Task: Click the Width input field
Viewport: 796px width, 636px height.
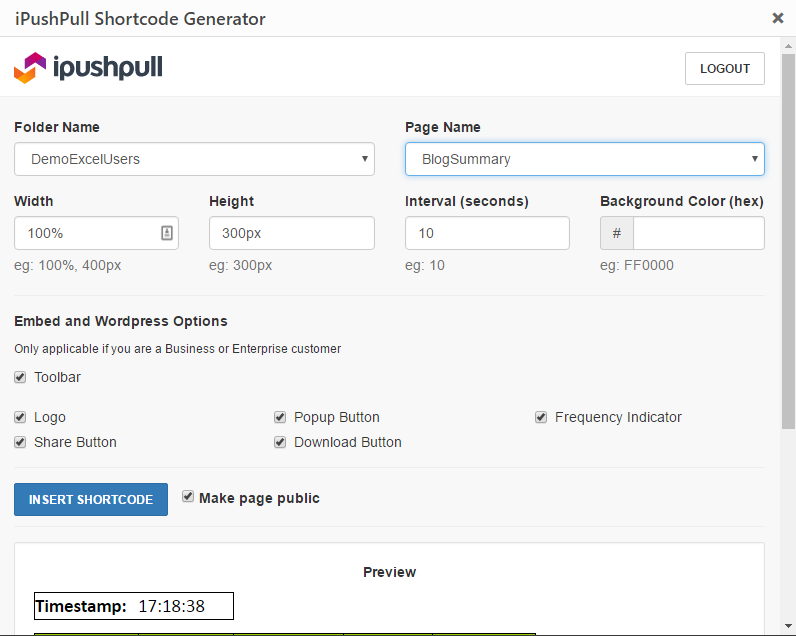Action: pos(85,233)
